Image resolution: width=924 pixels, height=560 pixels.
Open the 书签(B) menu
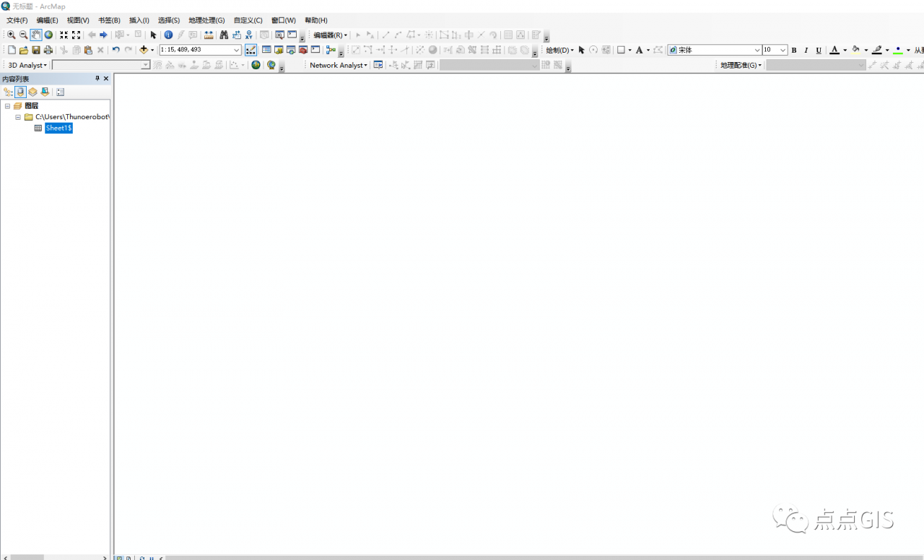coord(109,20)
